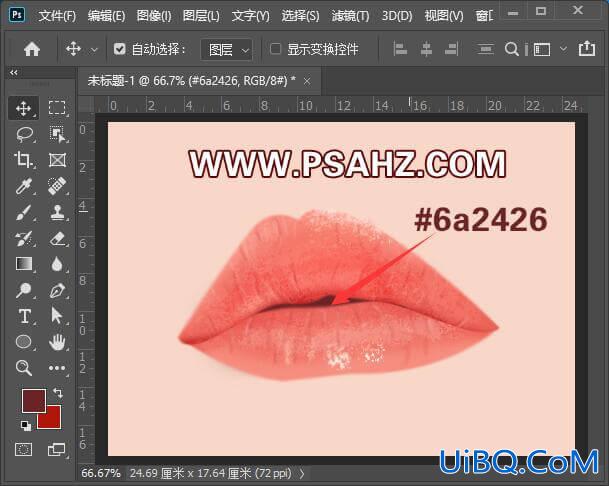Close the 未标题-1 document tab

(307, 81)
